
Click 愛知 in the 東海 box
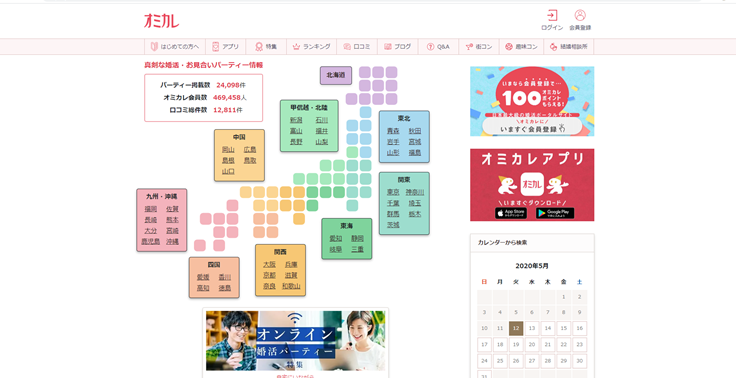click(x=336, y=239)
